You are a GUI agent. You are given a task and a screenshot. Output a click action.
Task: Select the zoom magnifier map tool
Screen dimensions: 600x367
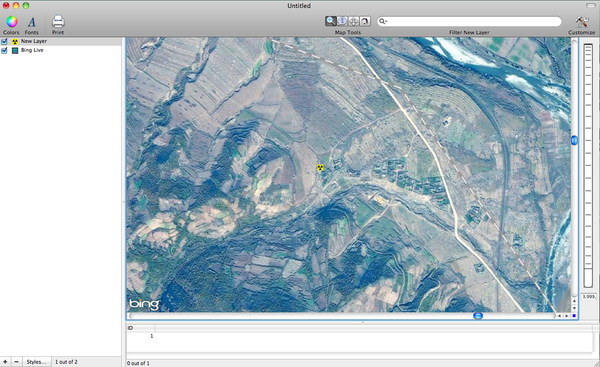click(331, 21)
